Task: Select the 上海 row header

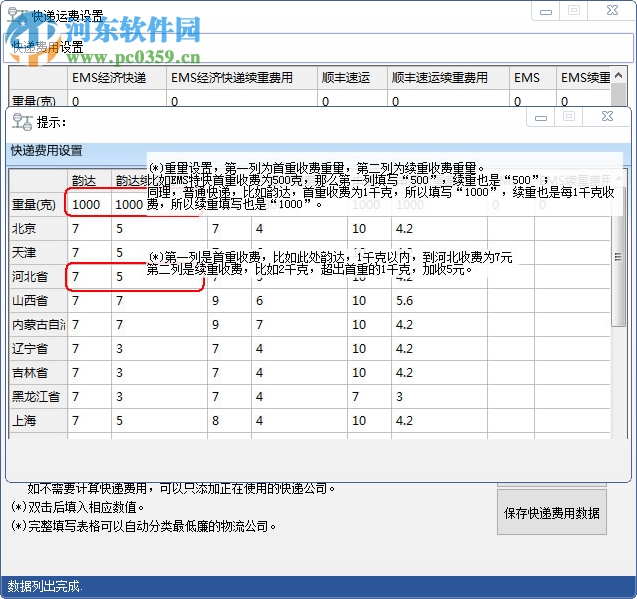Action: (x=38, y=421)
